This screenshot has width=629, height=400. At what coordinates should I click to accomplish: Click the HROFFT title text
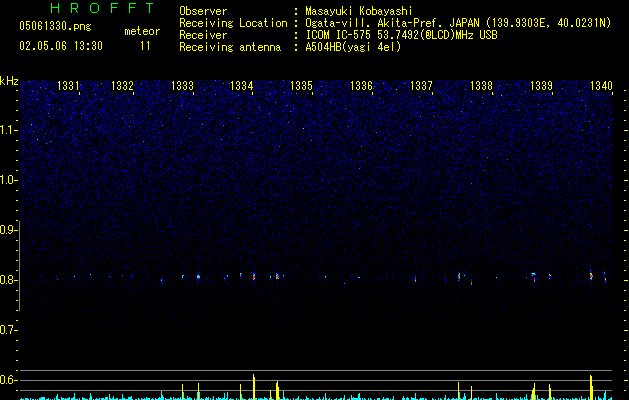click(x=102, y=8)
